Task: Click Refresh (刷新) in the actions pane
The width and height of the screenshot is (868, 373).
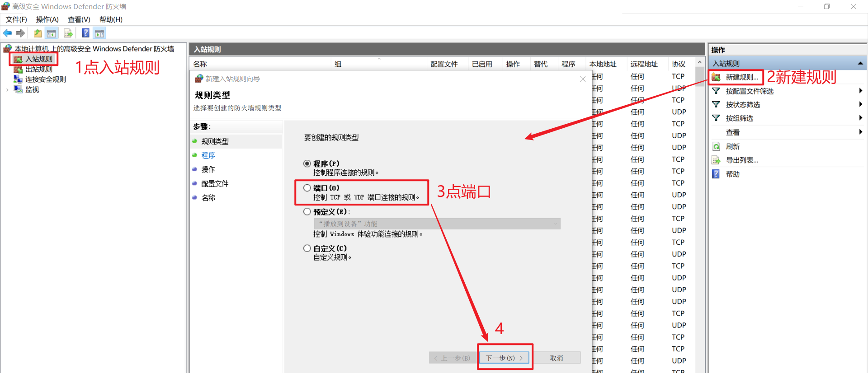Action: pyautogui.click(x=733, y=146)
